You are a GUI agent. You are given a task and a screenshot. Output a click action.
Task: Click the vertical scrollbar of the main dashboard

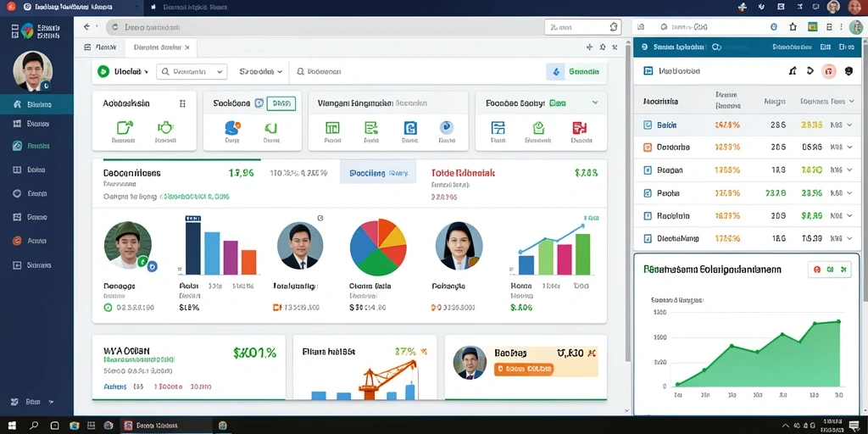point(628,221)
